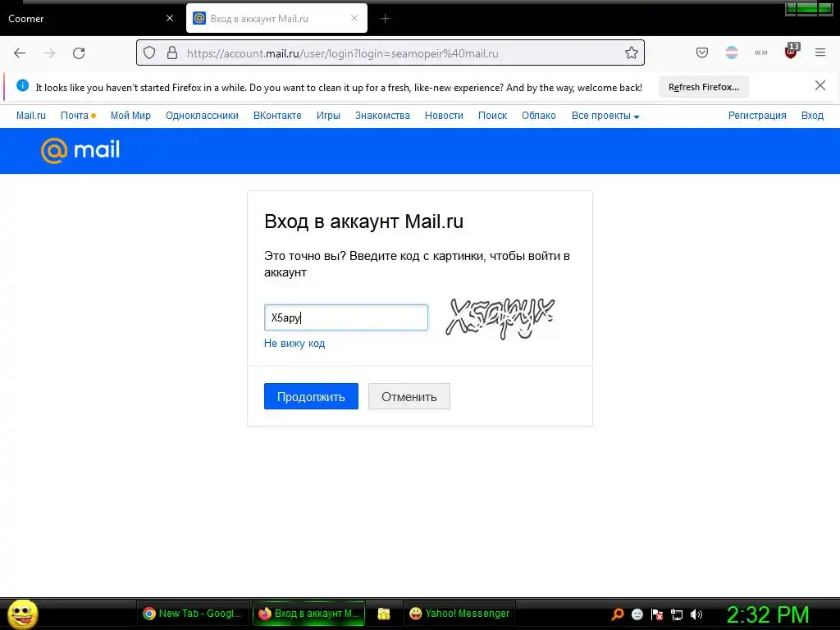Click the extension icon beside the flag
The image size is (840, 630).
(x=761, y=52)
